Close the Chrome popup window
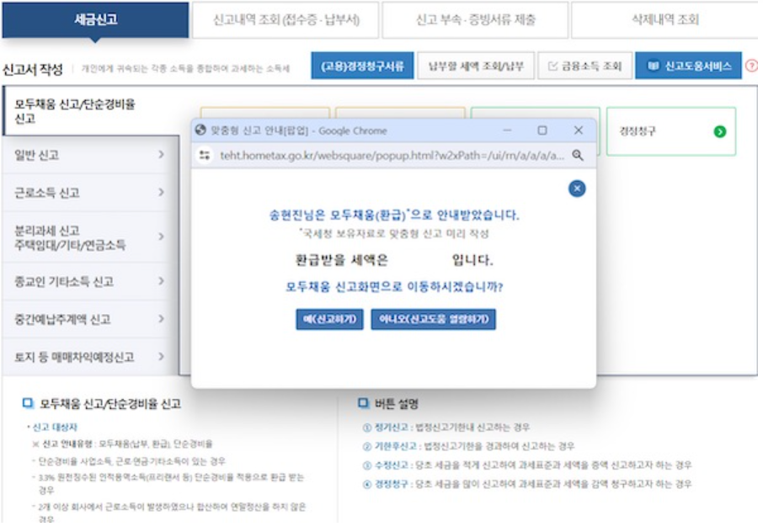This screenshot has height=532, width=763. [578, 130]
